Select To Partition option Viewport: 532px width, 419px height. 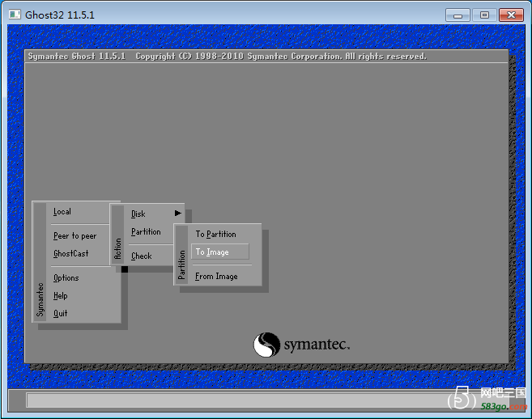(215, 235)
